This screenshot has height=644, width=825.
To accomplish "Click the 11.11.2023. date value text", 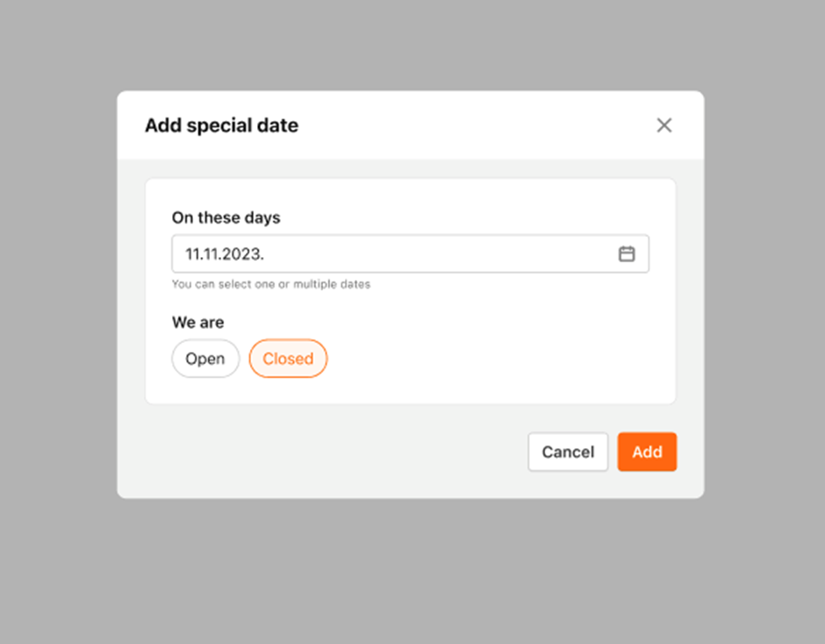I will [225, 254].
